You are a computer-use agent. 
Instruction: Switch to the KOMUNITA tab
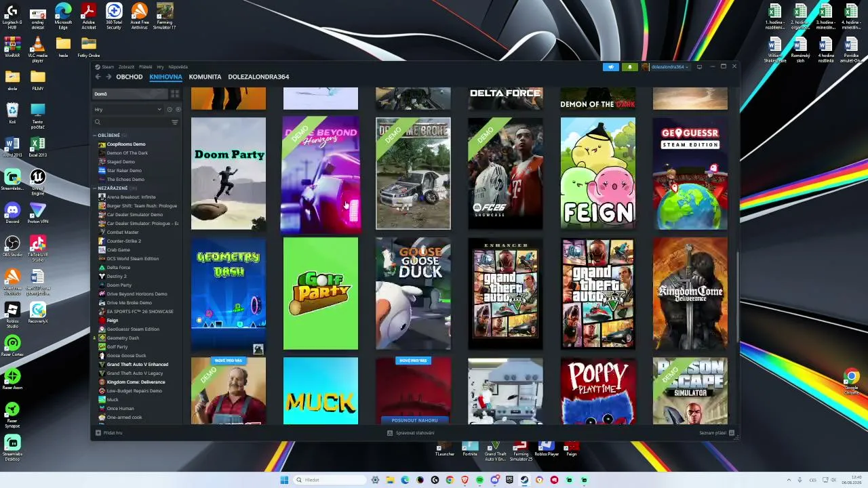[205, 77]
